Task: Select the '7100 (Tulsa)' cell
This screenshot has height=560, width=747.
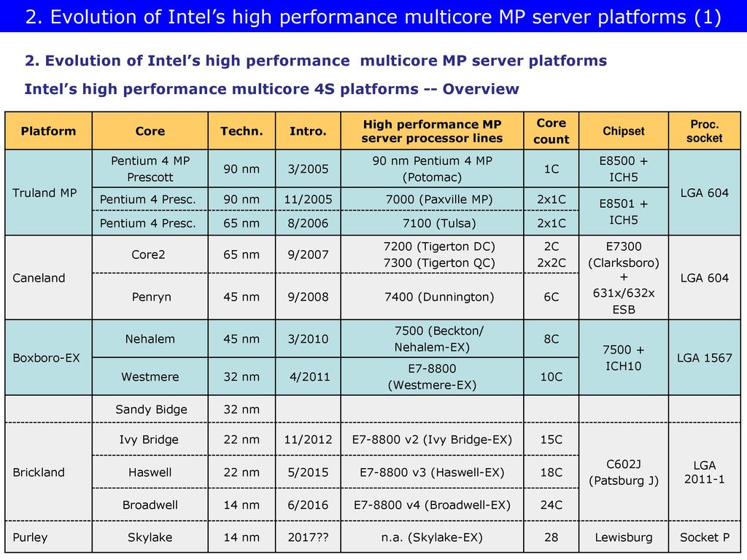Action: coord(432,223)
